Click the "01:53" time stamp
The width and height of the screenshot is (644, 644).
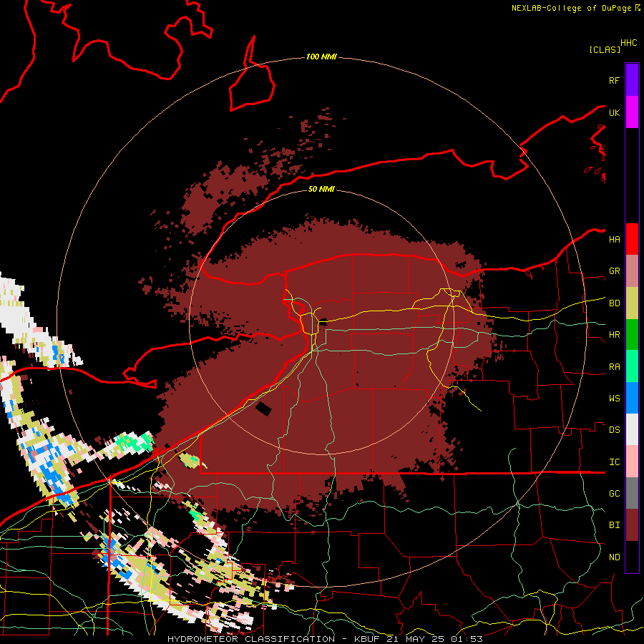coord(466,639)
